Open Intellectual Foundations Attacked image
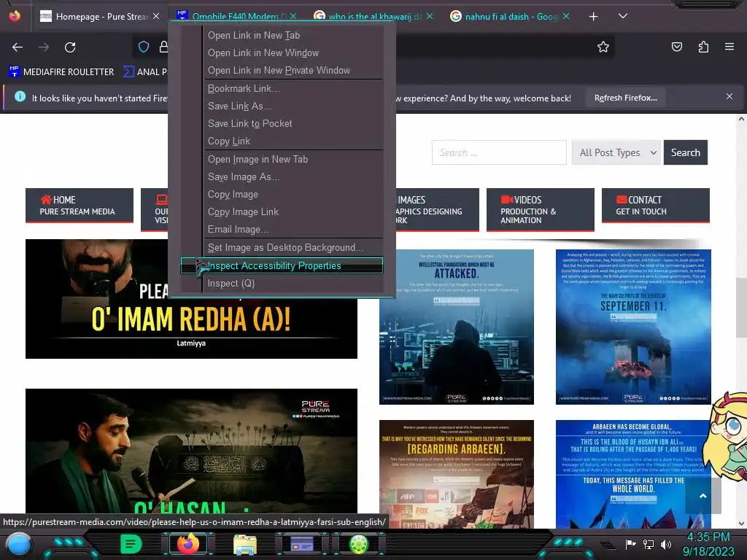This screenshot has height=560, width=747. (x=457, y=327)
